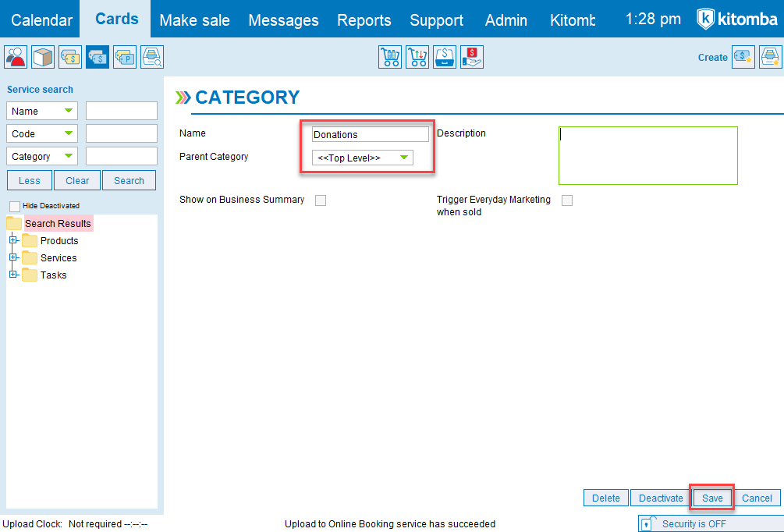Click the cart with up-down arrows icon
The image size is (784, 532).
417,57
